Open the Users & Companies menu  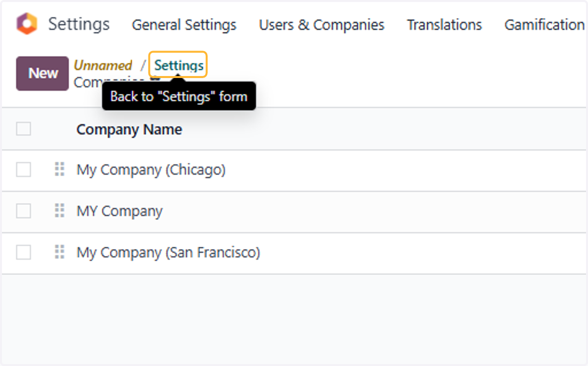[x=321, y=25]
